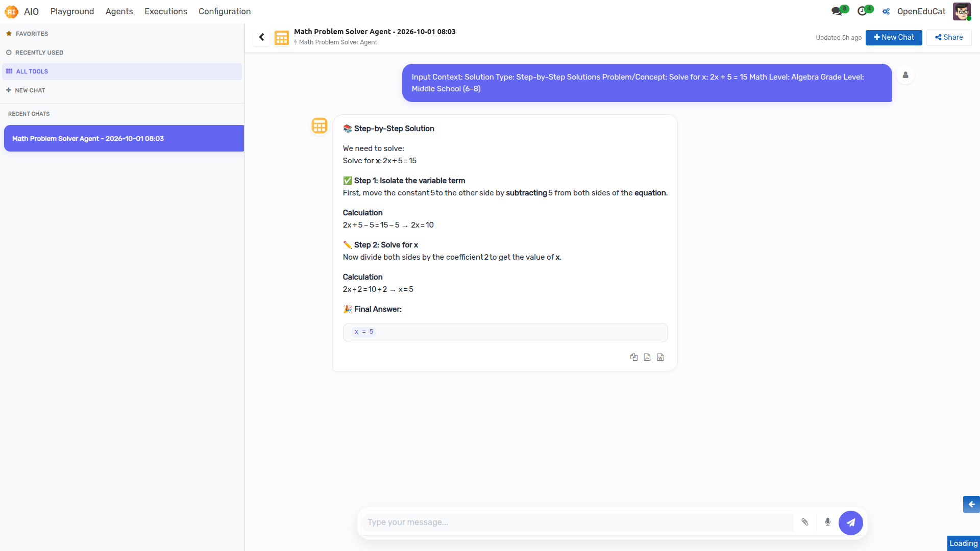Click the 'Step 1: Isolate the variable term' heading
This screenshot has width=980, height=551.
tap(409, 181)
